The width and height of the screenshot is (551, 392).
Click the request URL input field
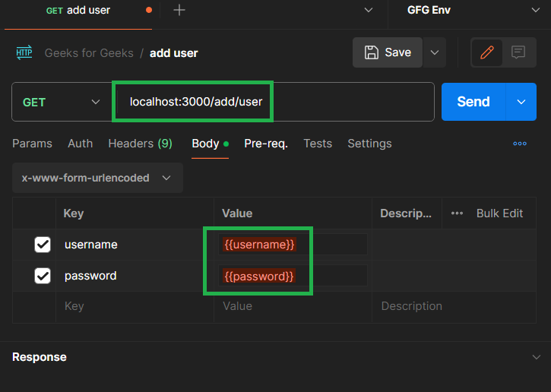click(x=304, y=102)
